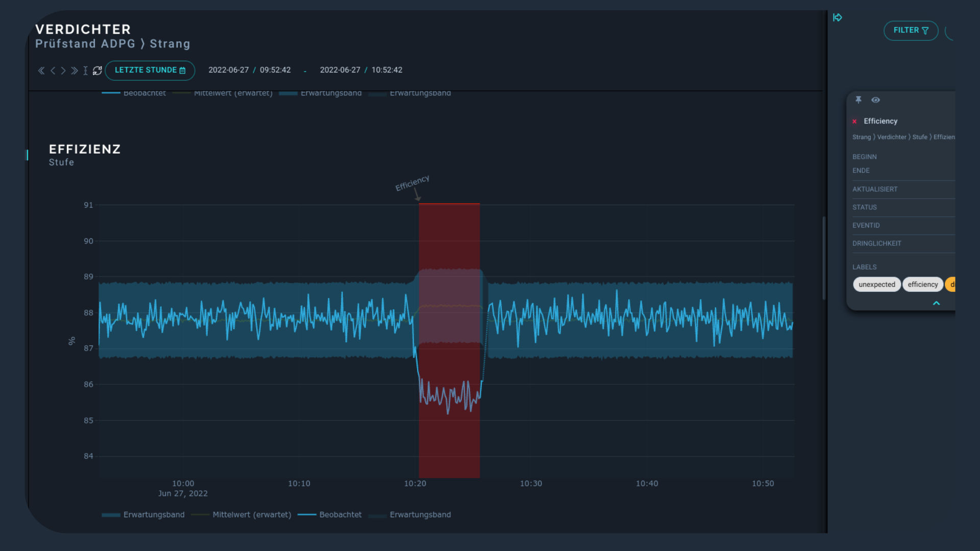Toggle Beobachtet series in bottom legend
980x551 pixels.
340,515
